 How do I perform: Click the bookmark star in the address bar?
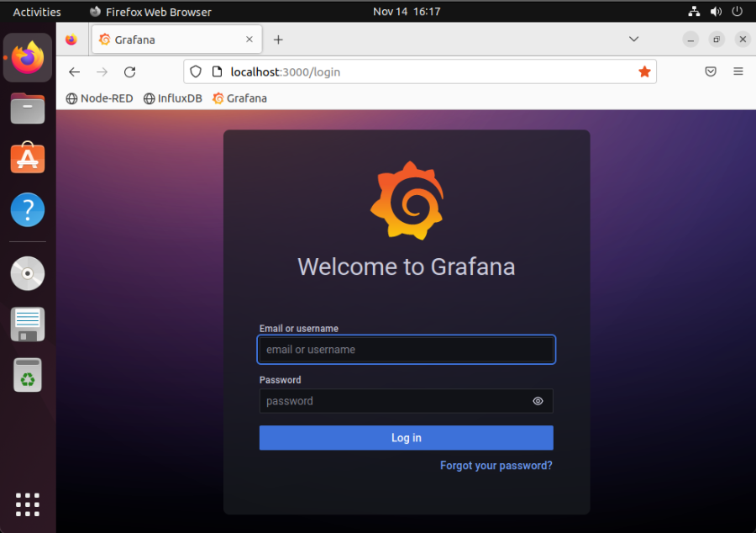point(644,71)
